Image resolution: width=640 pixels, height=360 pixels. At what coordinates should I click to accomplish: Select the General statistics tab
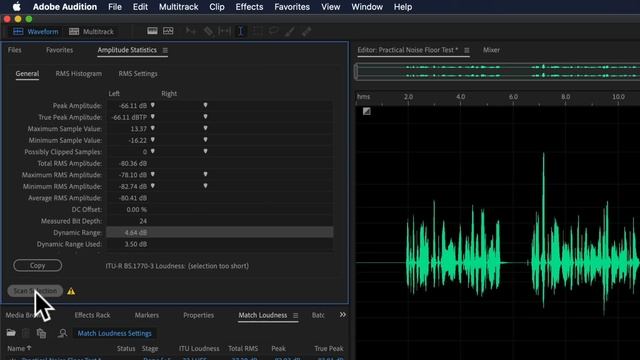pos(27,73)
